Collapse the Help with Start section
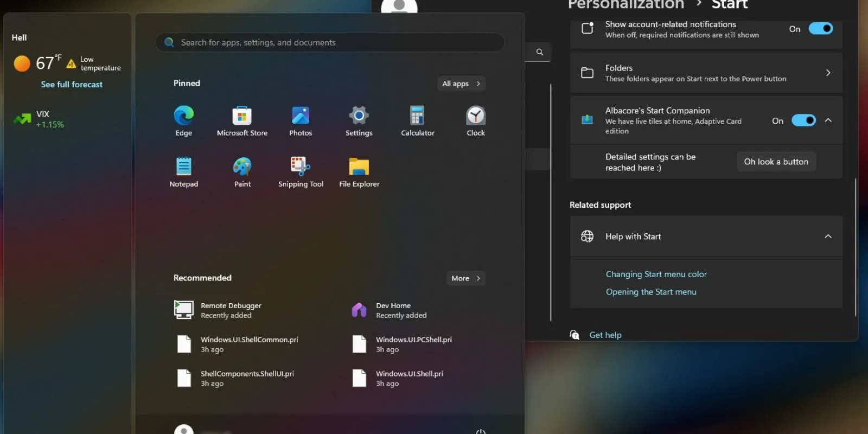This screenshot has width=868, height=434. (x=828, y=237)
